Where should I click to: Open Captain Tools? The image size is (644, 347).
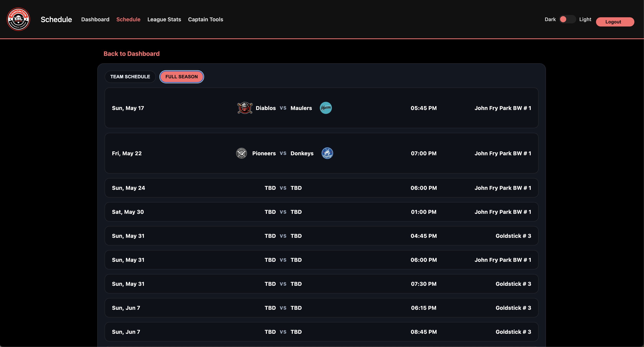pyautogui.click(x=205, y=19)
